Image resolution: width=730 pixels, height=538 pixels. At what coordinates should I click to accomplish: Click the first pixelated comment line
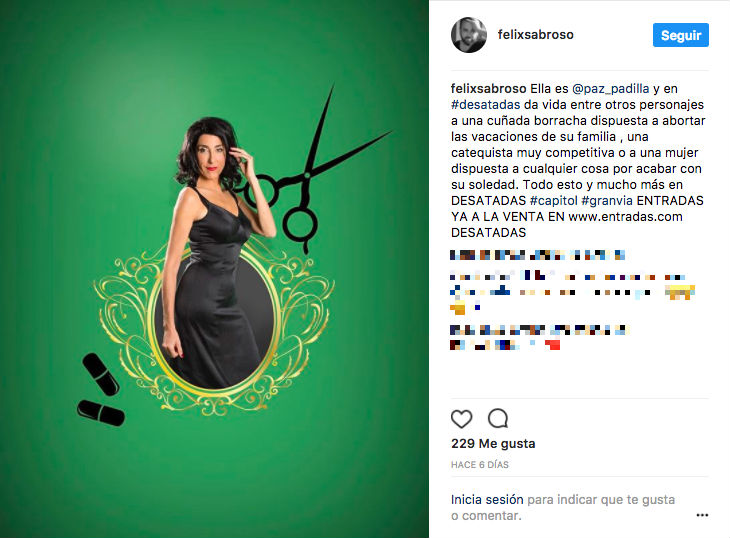click(537, 255)
